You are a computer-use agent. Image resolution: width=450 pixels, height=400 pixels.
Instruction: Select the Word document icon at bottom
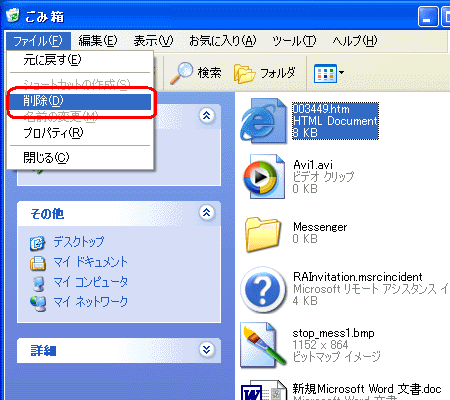[x=263, y=390]
